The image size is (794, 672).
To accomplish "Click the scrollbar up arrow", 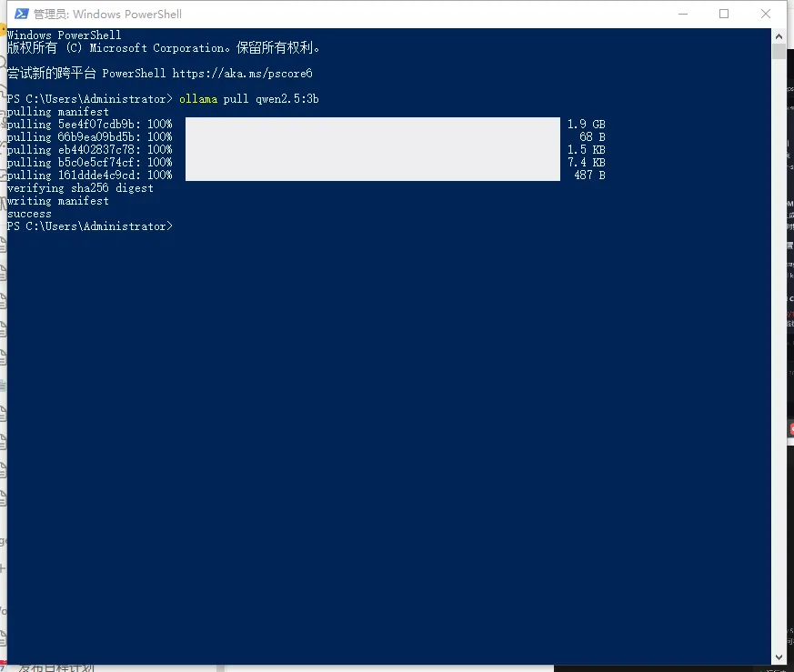I will point(779,36).
